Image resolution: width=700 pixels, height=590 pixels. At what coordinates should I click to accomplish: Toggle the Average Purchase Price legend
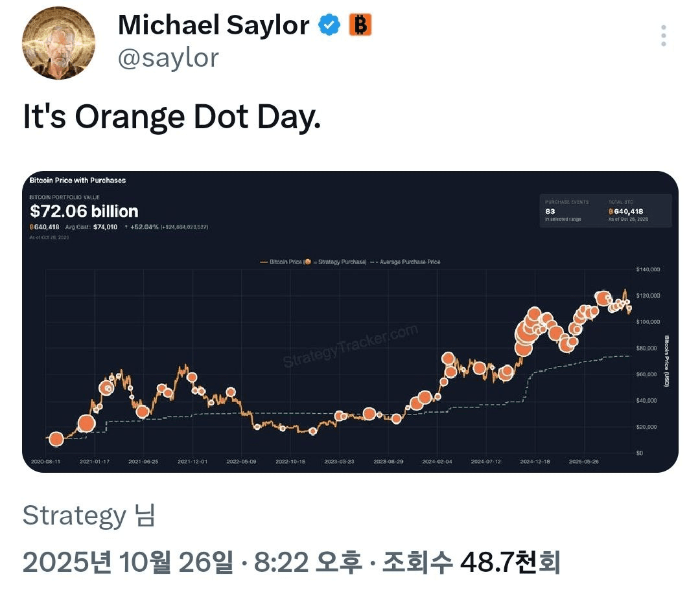[406, 262]
